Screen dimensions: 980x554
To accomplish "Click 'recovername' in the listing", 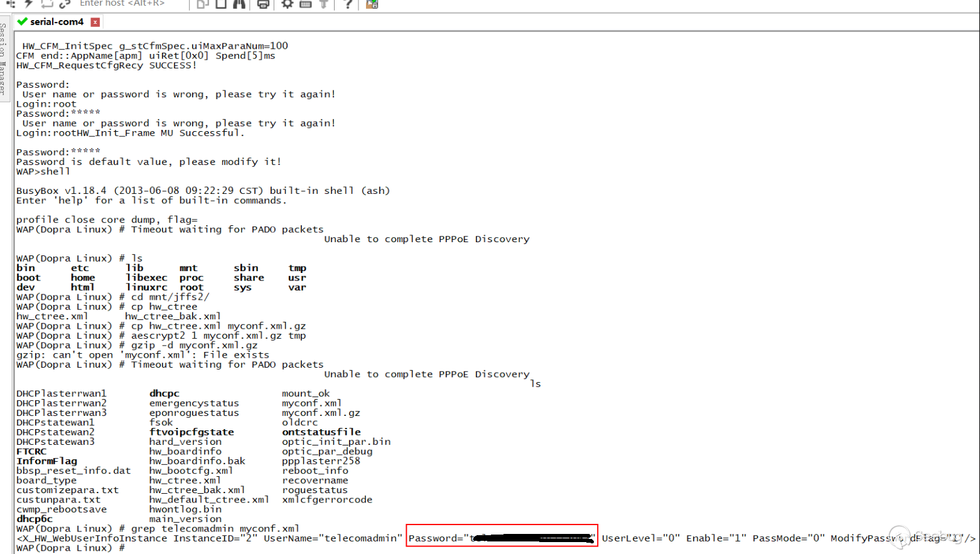I will point(315,481).
